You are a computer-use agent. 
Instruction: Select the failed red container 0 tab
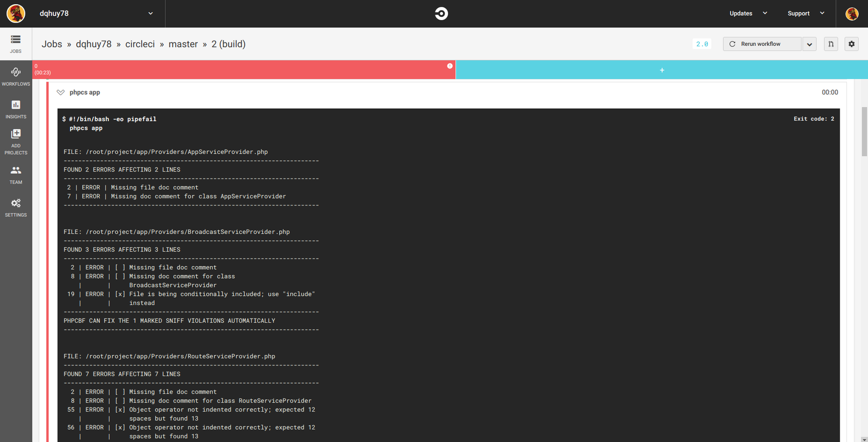[244, 69]
